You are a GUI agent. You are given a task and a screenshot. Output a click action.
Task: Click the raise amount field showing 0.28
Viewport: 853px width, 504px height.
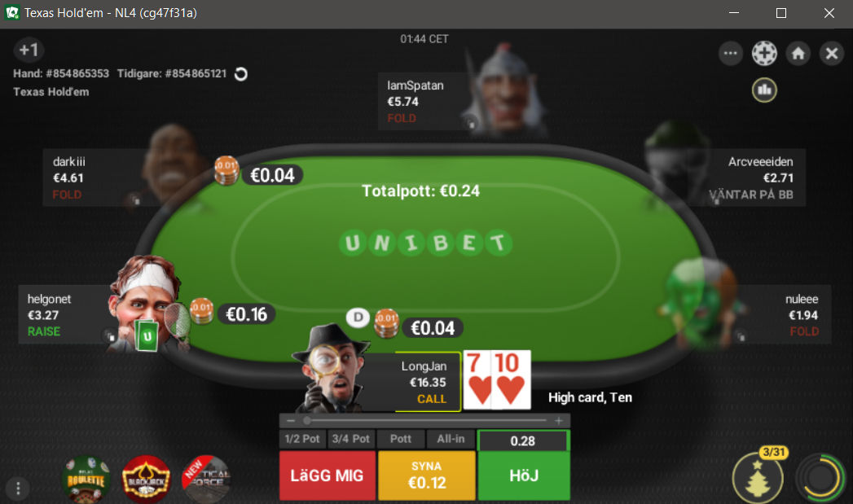tap(523, 441)
